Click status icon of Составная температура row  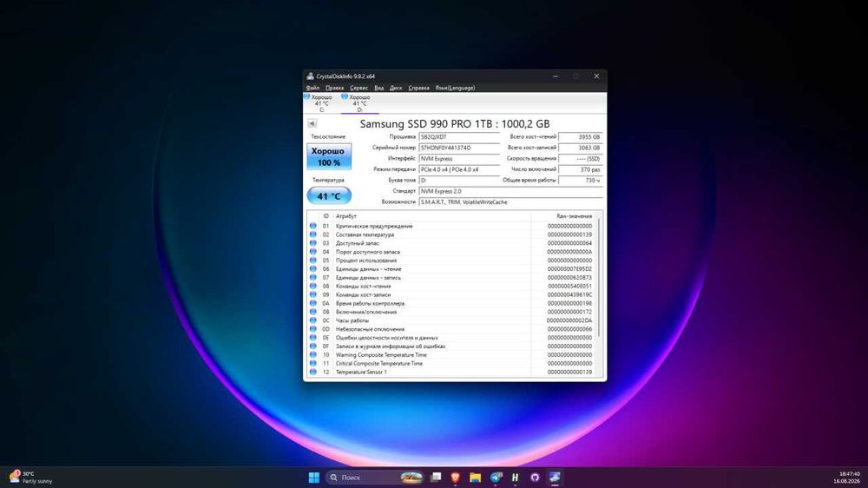(312, 234)
